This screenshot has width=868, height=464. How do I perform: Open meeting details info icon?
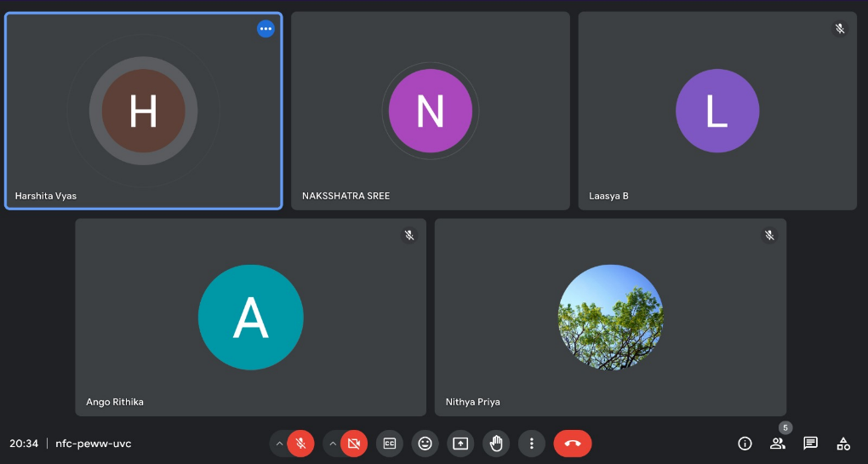pos(745,444)
